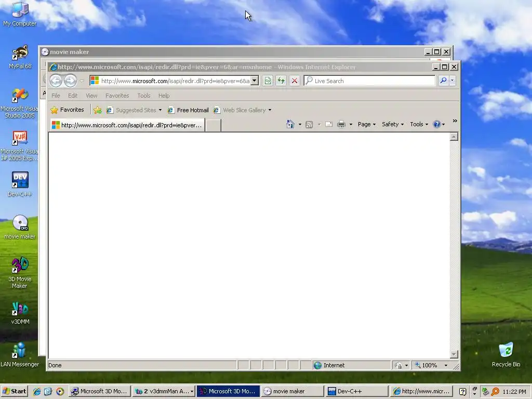Stop loading with the red X icon
The height and width of the screenshot is (399, 532).
point(295,81)
